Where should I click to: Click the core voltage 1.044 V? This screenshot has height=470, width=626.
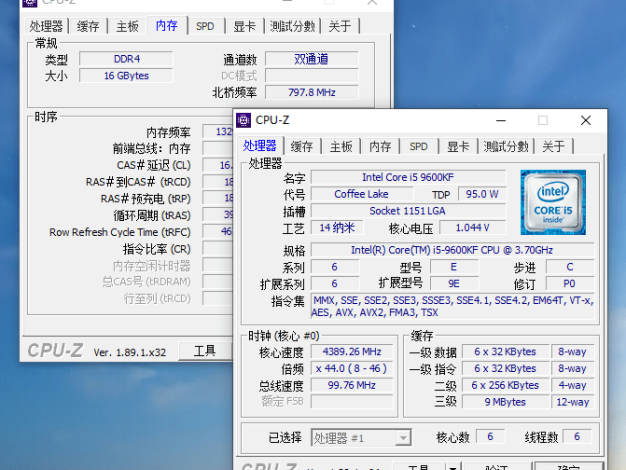[x=472, y=228]
